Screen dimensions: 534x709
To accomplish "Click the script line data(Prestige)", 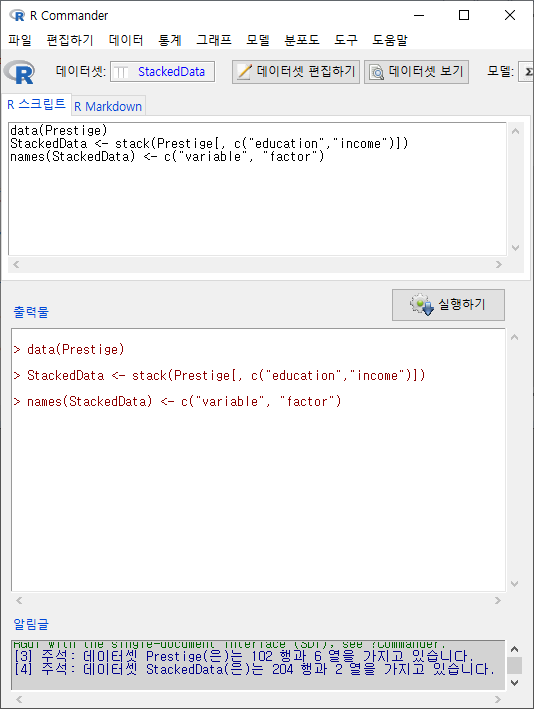I will pyautogui.click(x=59, y=130).
